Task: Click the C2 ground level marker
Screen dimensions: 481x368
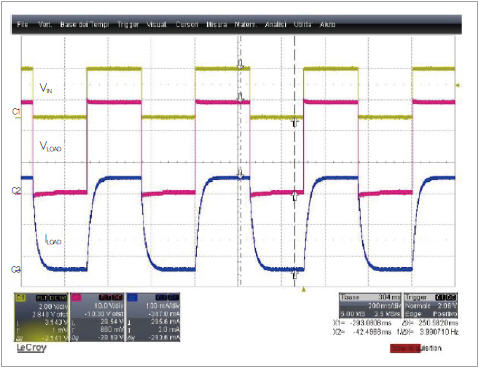Action: pyautogui.click(x=16, y=191)
